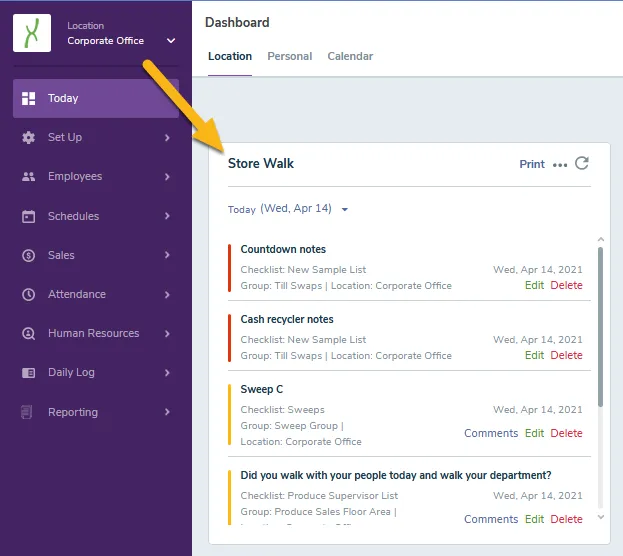The width and height of the screenshot is (623, 556).
Task: Click the Print link in Store Walk
Action: (532, 164)
